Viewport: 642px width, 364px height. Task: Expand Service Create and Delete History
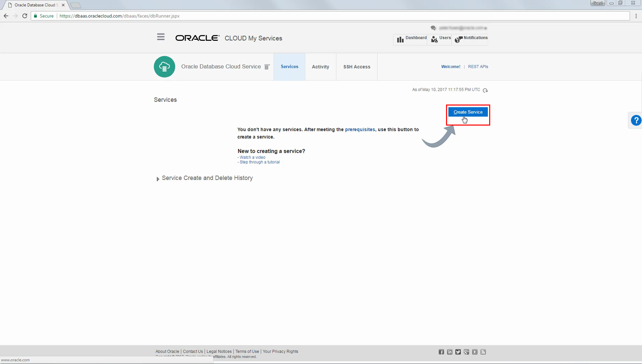click(x=158, y=179)
